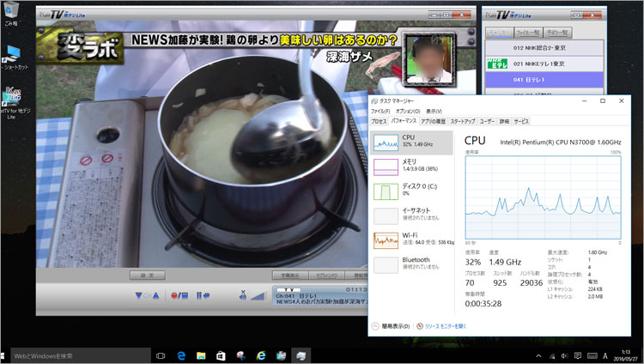Click the 字幕表示 subtitle display button

[x=290, y=276]
